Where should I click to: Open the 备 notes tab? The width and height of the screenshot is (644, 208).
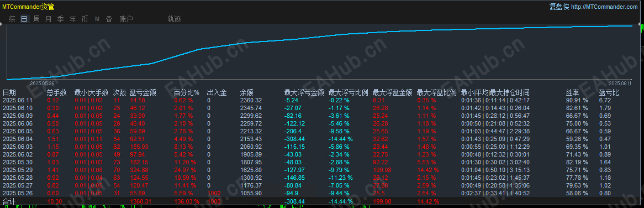pos(109,19)
